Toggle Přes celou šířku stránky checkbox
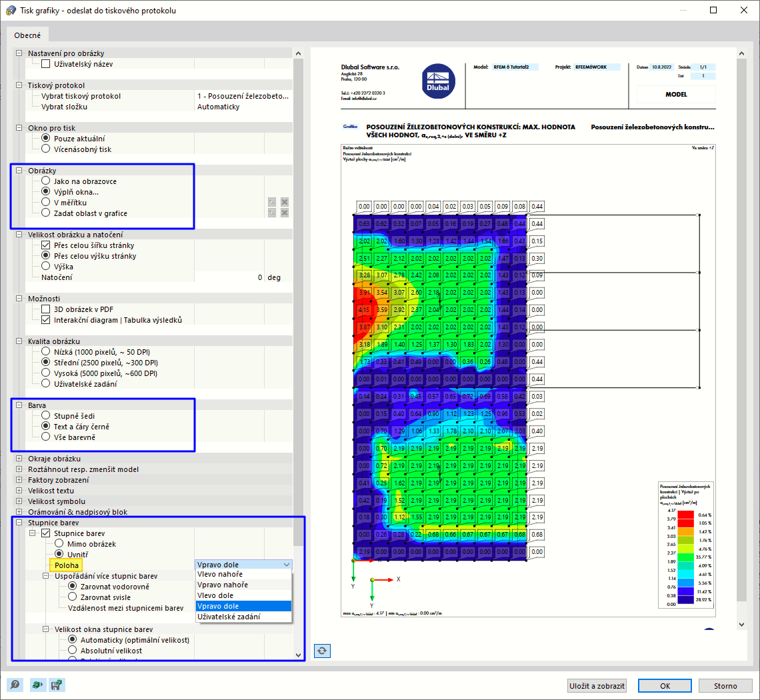 pyautogui.click(x=45, y=245)
